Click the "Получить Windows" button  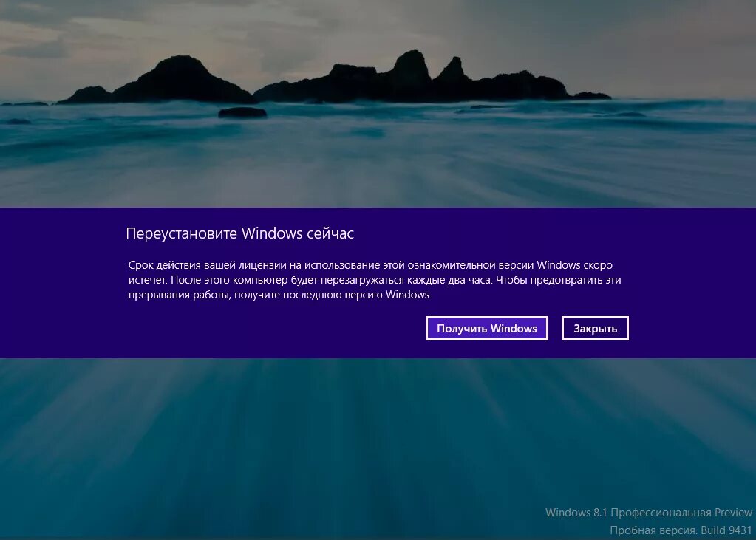tap(486, 328)
